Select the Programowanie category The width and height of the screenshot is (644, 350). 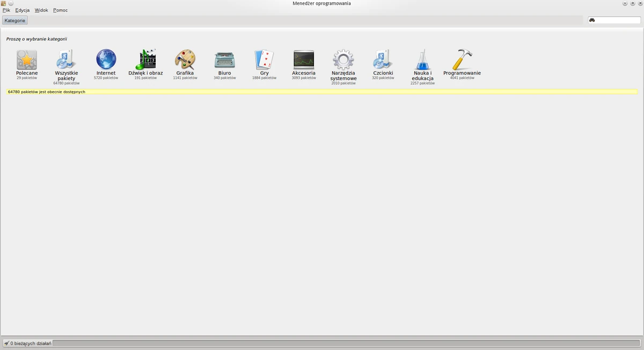pyautogui.click(x=462, y=59)
